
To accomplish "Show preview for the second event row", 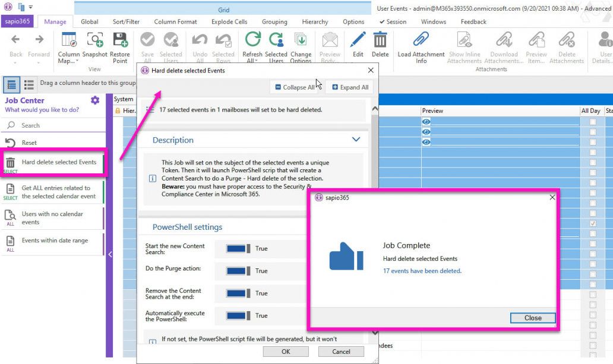I will [x=426, y=132].
